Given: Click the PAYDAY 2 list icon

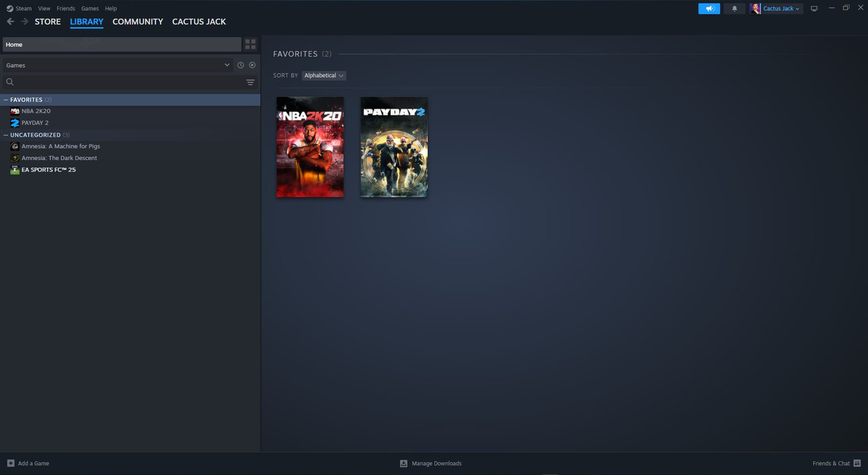Looking at the screenshot, I should coord(15,123).
